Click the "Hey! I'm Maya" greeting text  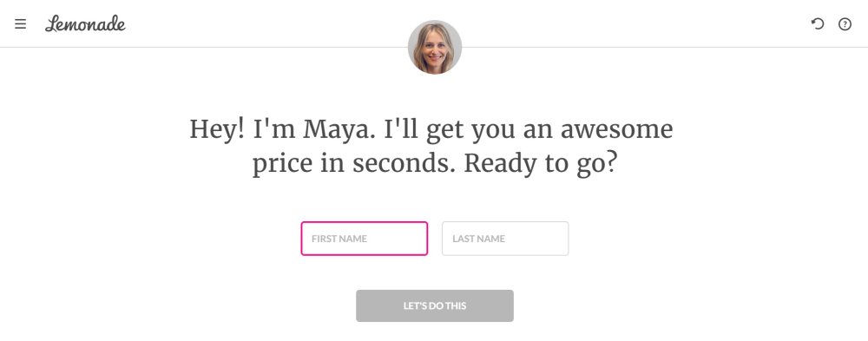point(282,130)
